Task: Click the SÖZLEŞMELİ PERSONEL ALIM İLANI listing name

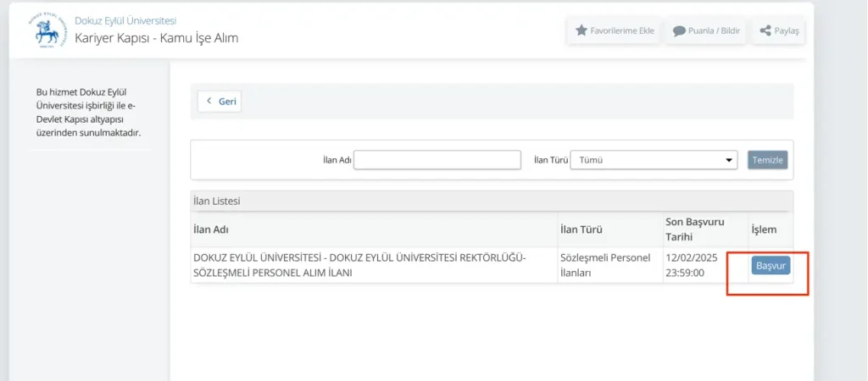Action: pyautogui.click(x=359, y=265)
